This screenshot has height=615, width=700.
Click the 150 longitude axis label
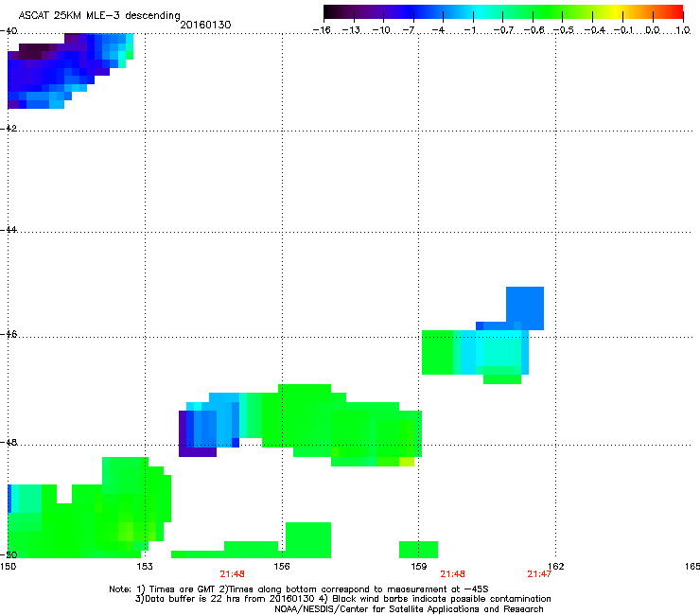point(9,567)
